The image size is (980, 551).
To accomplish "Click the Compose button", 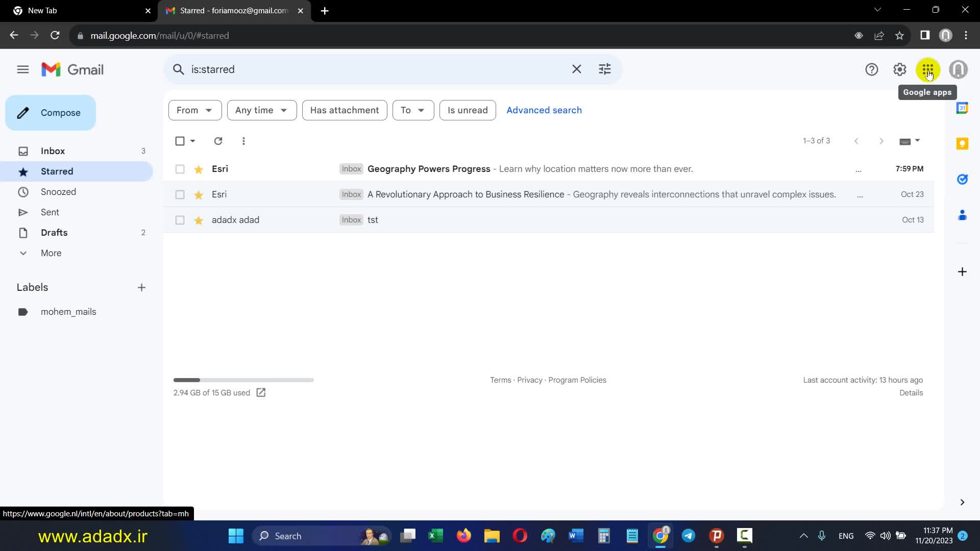I will (x=51, y=113).
